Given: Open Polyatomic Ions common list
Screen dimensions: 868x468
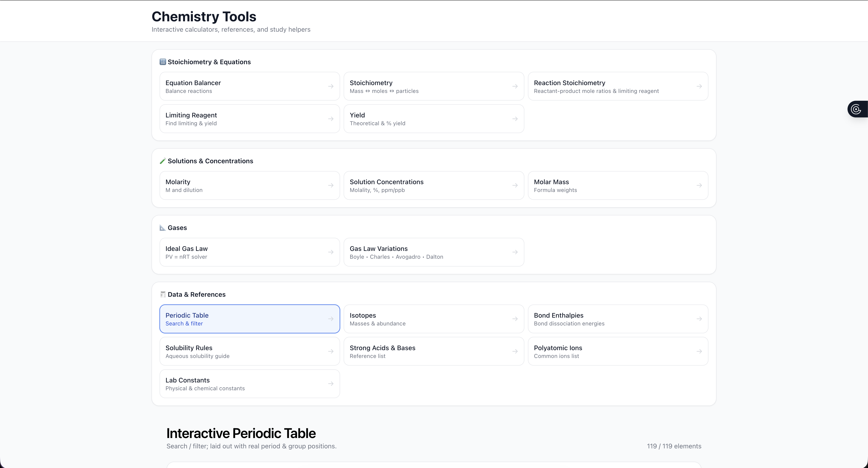Looking at the screenshot, I should coord(618,351).
